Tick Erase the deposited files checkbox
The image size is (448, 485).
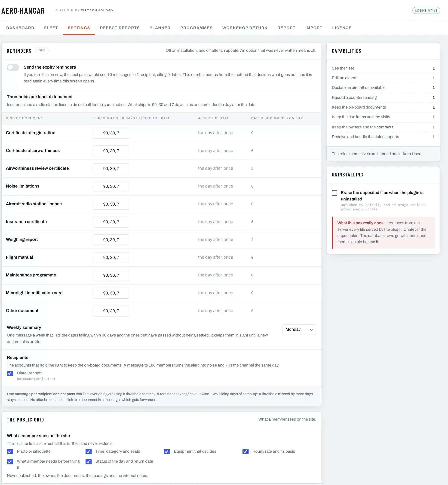coord(334,193)
